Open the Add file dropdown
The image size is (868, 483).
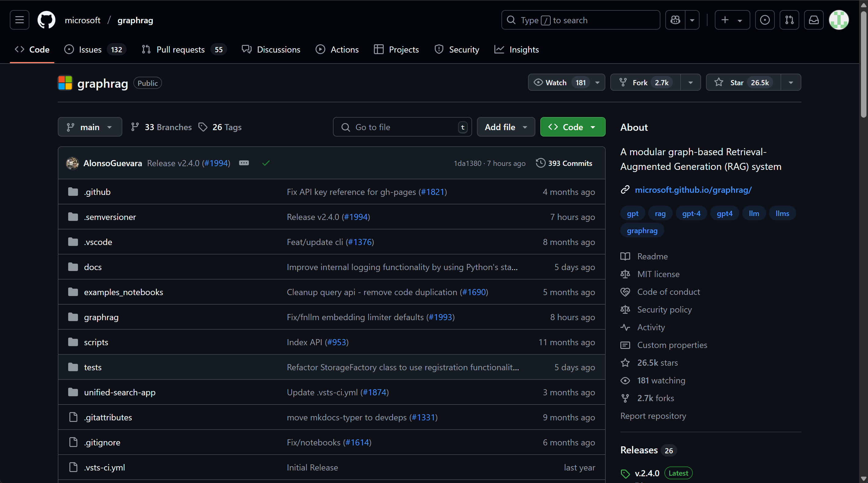pyautogui.click(x=506, y=127)
